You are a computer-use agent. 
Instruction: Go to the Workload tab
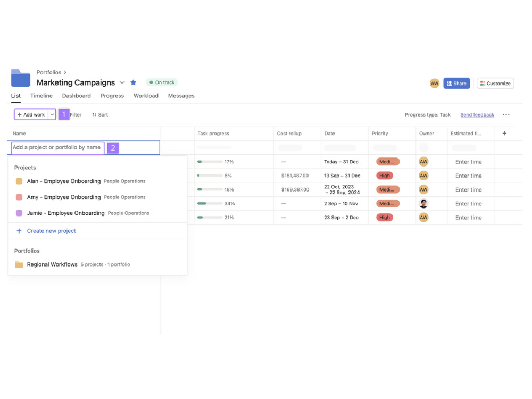coord(146,96)
